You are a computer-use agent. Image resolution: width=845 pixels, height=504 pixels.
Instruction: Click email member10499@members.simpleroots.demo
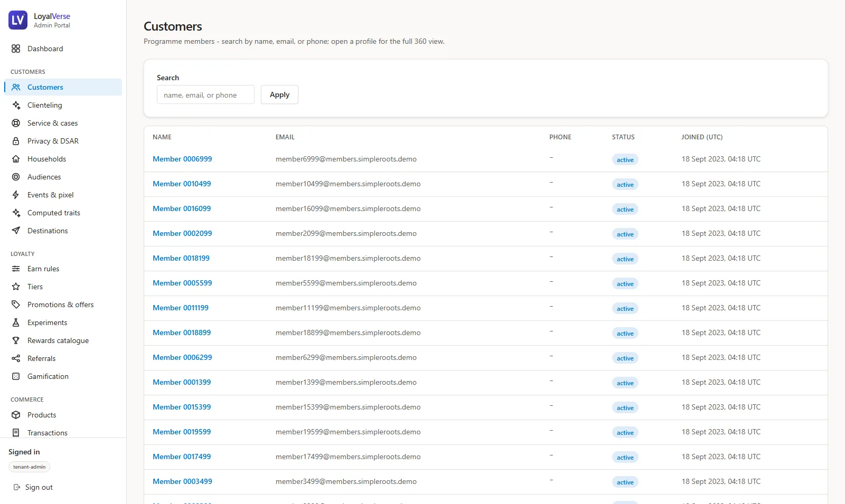point(348,184)
